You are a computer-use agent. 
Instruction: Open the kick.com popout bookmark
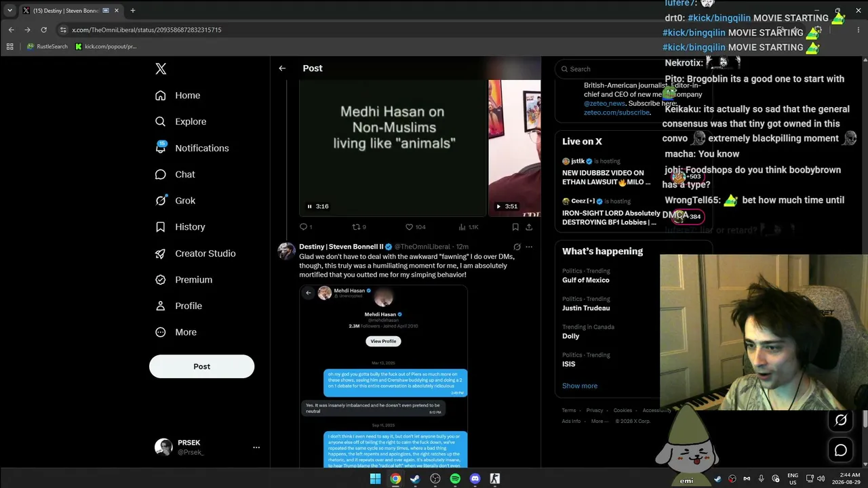[106, 47]
